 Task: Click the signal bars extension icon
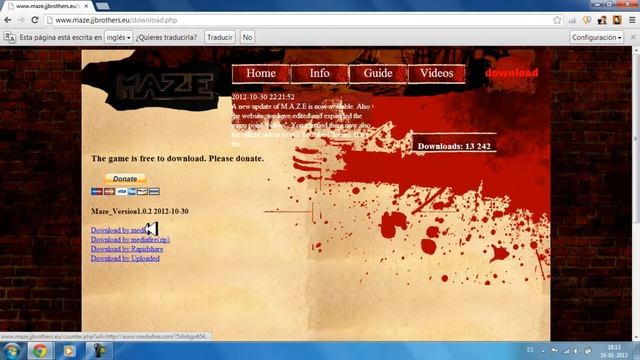coord(572,20)
